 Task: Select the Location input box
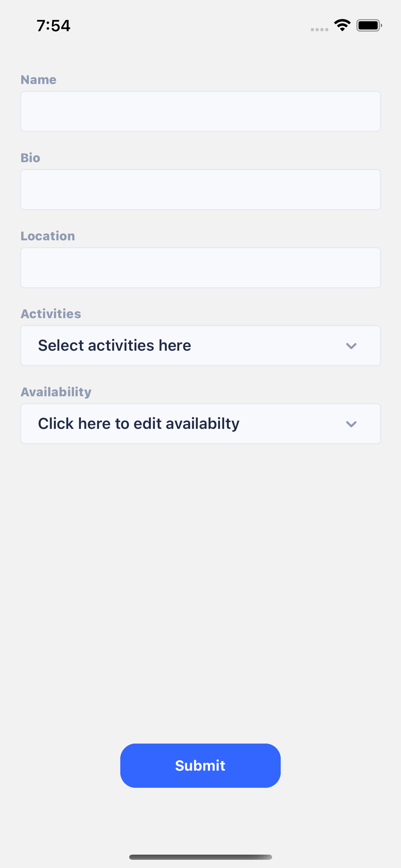coord(200,268)
